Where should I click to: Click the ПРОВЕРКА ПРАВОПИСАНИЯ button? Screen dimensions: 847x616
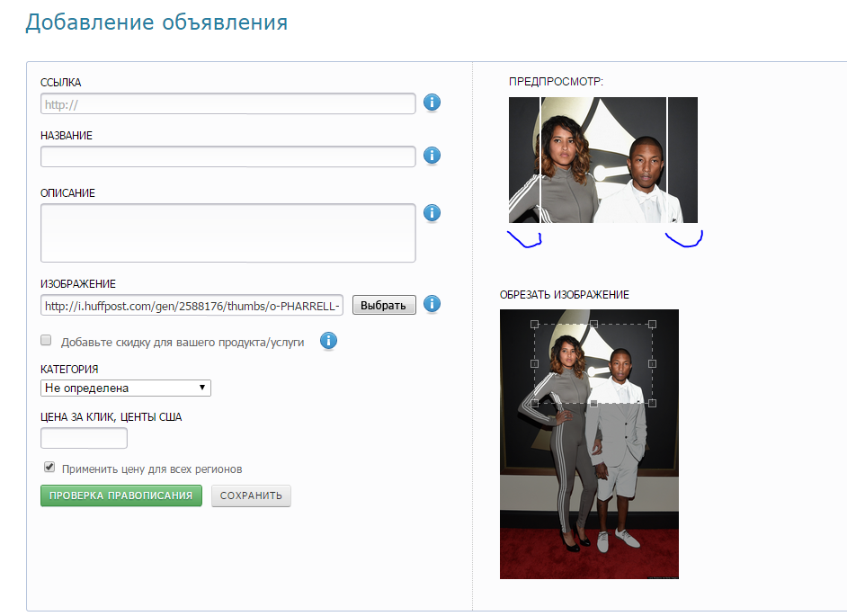pyautogui.click(x=121, y=495)
